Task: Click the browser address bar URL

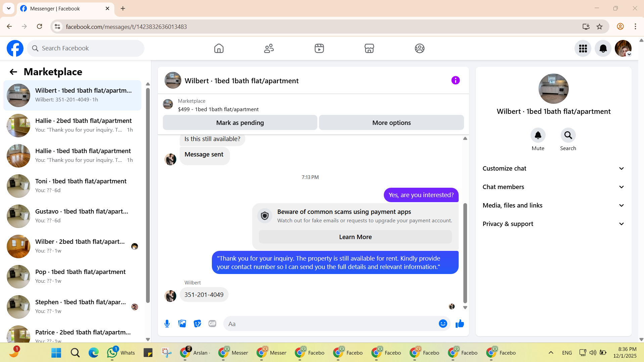Action: point(126,27)
